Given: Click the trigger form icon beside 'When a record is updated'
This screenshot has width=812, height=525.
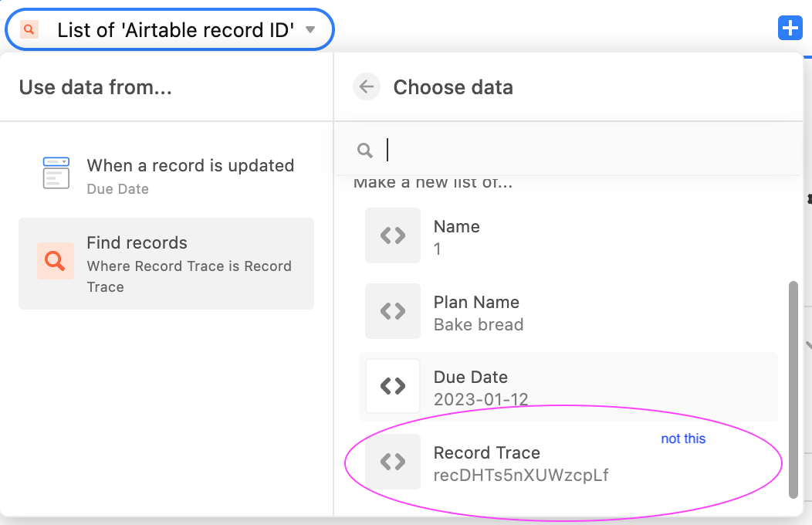Looking at the screenshot, I should (x=56, y=173).
